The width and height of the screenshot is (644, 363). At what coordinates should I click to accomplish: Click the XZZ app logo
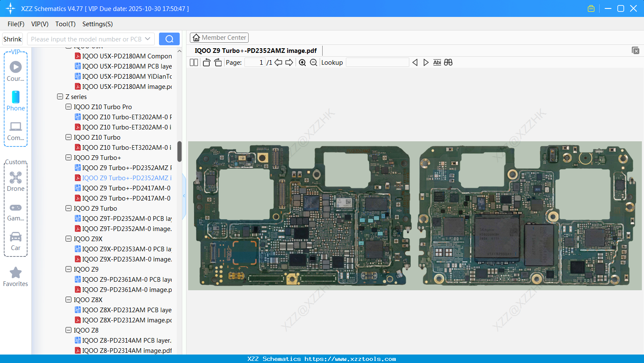coord(11,8)
